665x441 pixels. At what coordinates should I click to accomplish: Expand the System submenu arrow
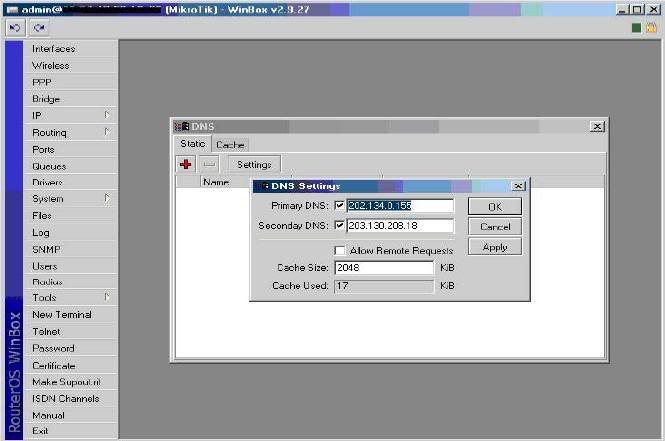pos(107,198)
